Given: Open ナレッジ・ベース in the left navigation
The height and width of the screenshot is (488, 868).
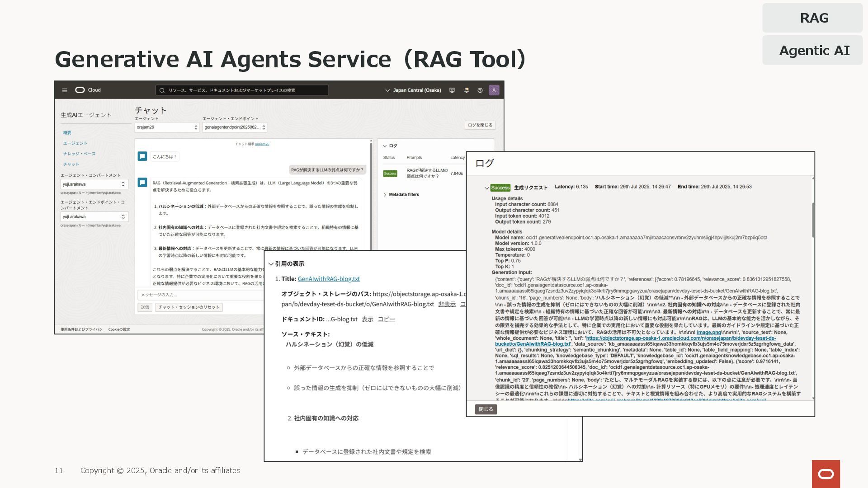Looking at the screenshot, I should (79, 154).
